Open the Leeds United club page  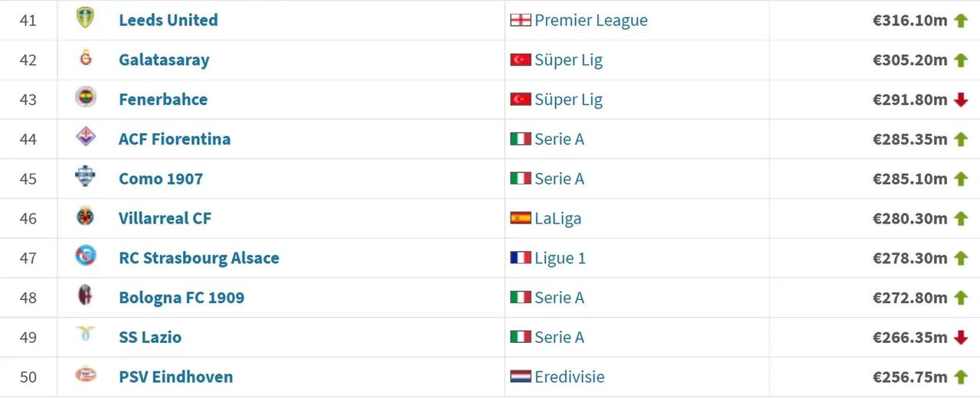[x=168, y=20]
